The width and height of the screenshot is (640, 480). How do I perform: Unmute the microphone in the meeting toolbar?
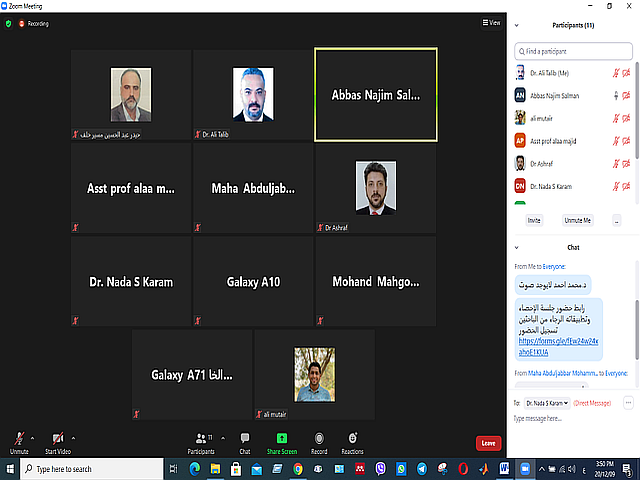click(19, 439)
